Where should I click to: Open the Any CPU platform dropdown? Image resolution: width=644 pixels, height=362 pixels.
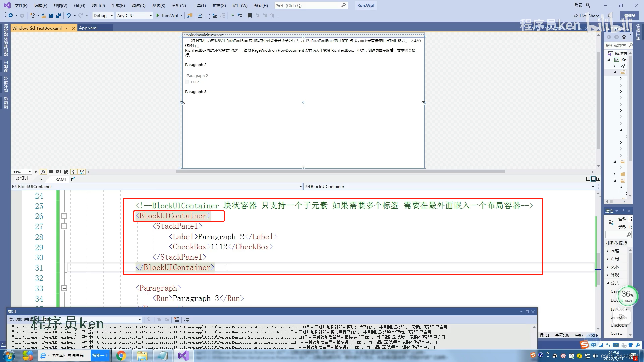[x=134, y=15]
